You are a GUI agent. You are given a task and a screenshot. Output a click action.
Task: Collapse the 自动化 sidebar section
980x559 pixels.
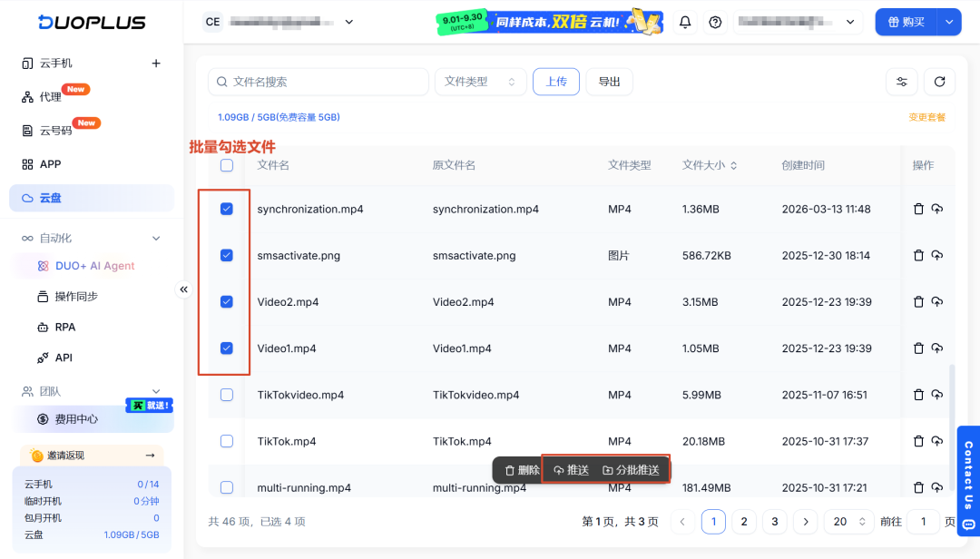156,239
